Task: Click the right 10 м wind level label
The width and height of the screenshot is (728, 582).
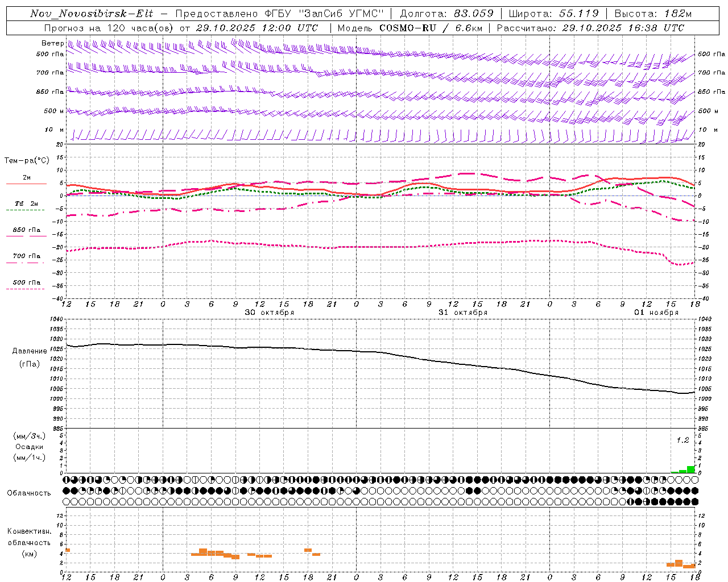Action: (708, 130)
